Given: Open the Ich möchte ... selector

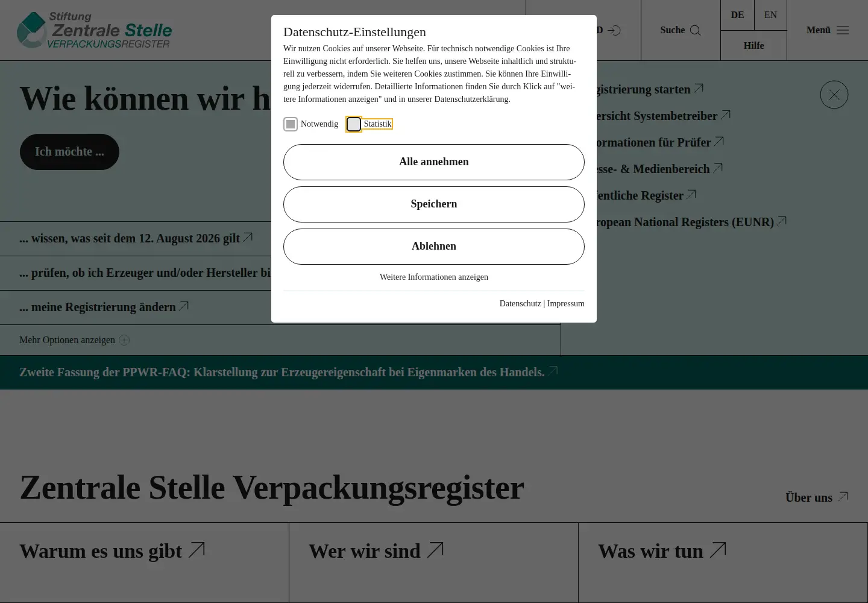Looking at the screenshot, I should [x=69, y=152].
